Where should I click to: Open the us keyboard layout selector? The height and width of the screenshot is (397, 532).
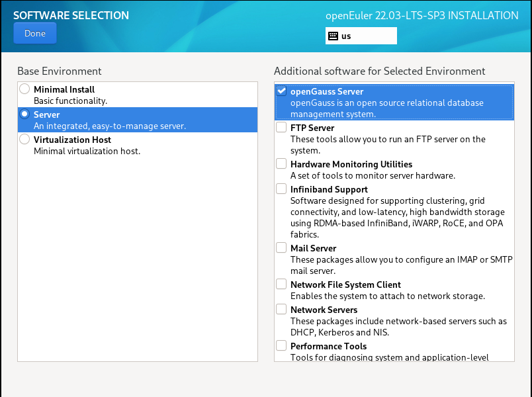click(361, 36)
